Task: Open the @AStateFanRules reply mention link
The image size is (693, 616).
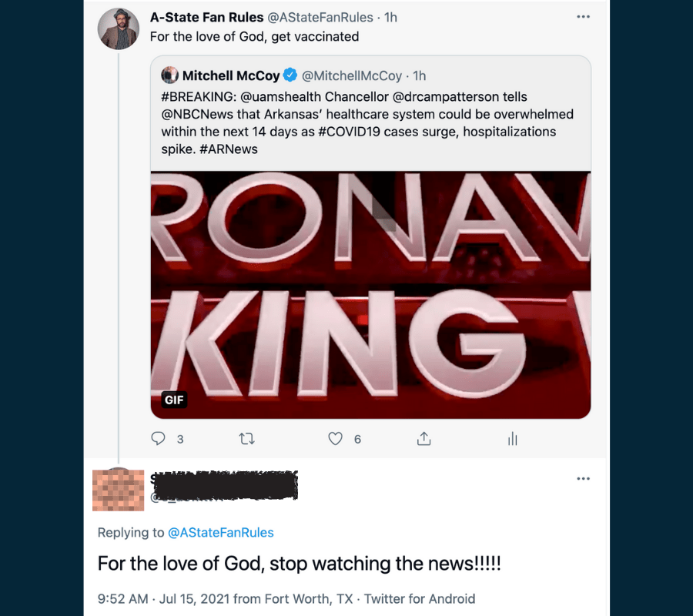Action: tap(220, 532)
